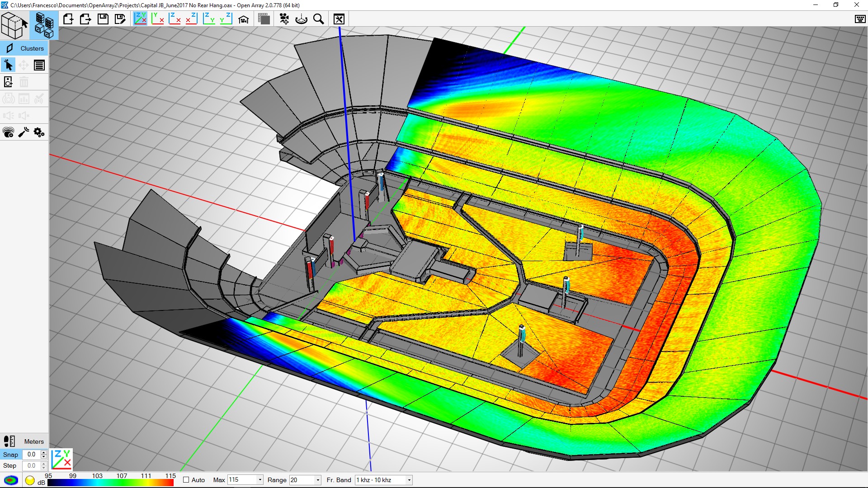This screenshot has height=488, width=868.
Task: Create a new project file
Action: (x=68, y=19)
